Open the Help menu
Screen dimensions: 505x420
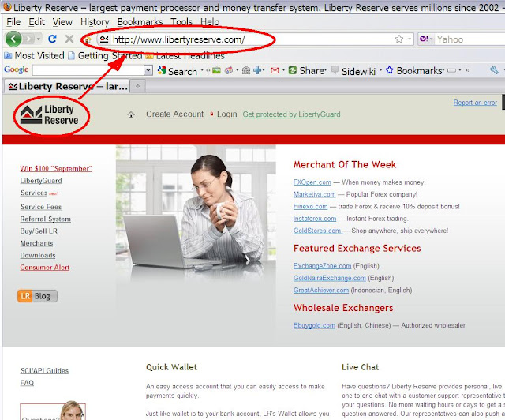click(x=210, y=22)
